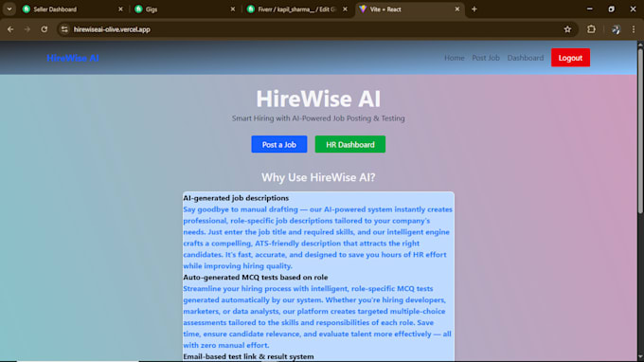Open the Chrome three-dot menu
The width and height of the screenshot is (644, 362).
(x=634, y=29)
